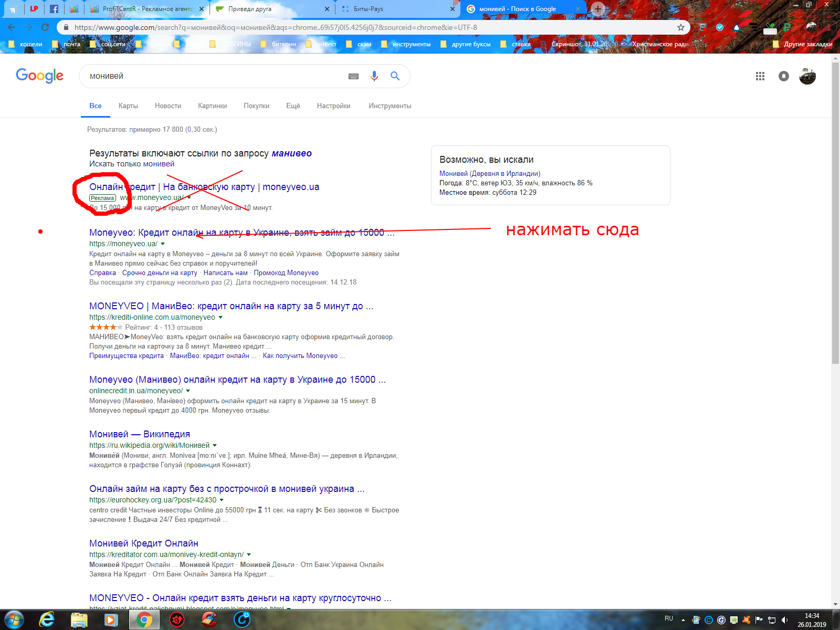Click the RU language indicator
Image resolution: width=840 pixels, height=630 pixels.
point(669,618)
